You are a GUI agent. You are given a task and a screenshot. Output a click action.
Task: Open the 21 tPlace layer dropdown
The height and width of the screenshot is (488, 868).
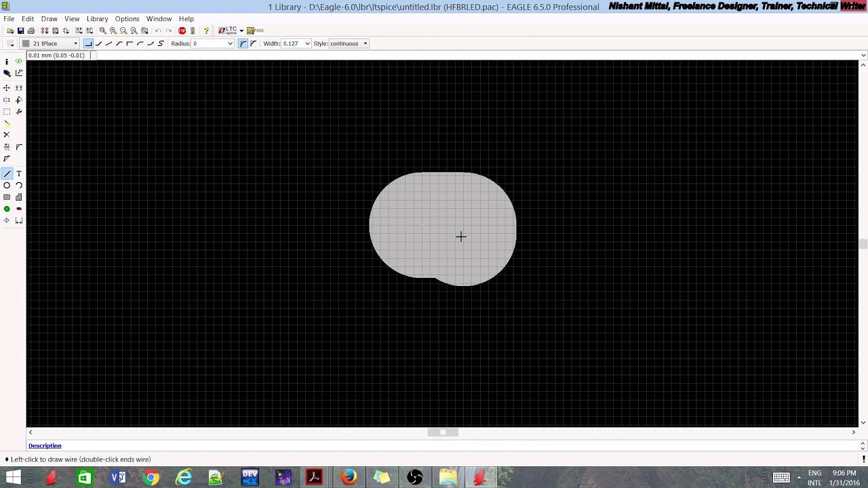[50, 43]
